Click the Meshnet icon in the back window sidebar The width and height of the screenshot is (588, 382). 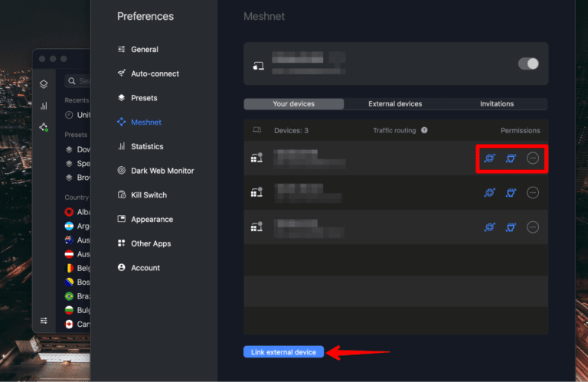point(44,127)
